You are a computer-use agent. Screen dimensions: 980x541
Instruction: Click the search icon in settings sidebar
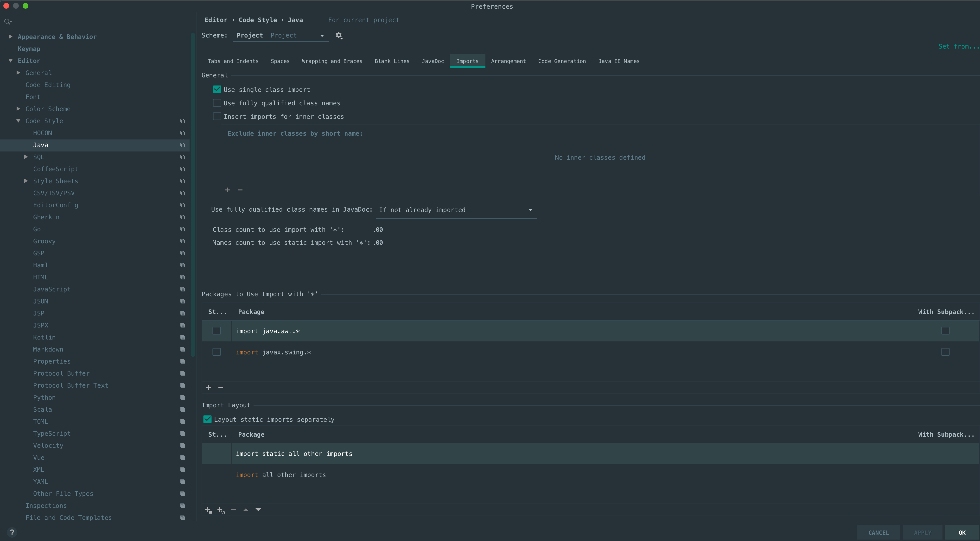tap(7, 22)
